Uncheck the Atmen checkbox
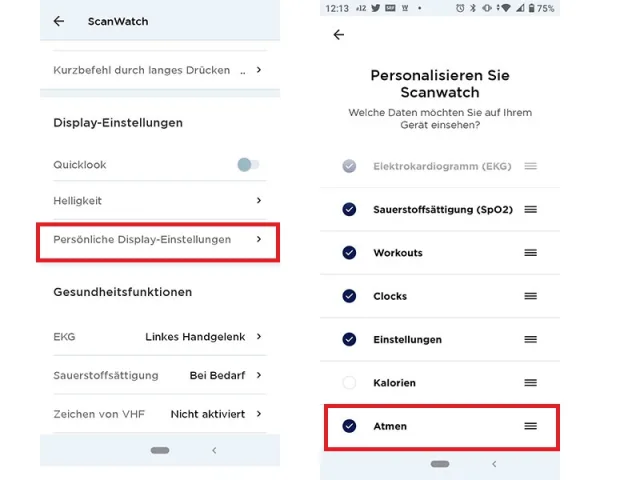The height and width of the screenshot is (480, 640). [x=349, y=426]
